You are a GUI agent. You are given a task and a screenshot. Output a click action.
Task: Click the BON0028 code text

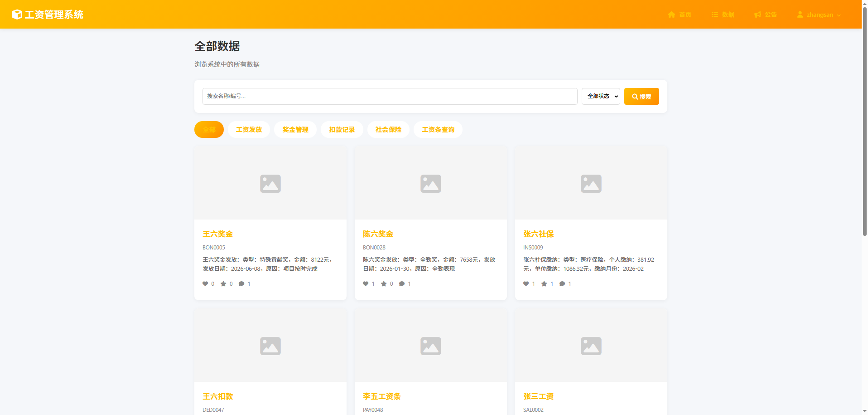(374, 248)
